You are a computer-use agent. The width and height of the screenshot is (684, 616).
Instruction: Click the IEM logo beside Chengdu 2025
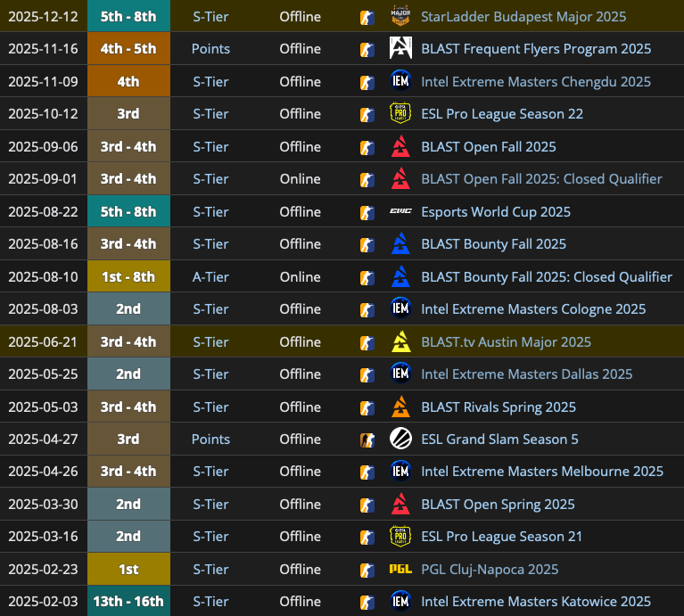(400, 81)
